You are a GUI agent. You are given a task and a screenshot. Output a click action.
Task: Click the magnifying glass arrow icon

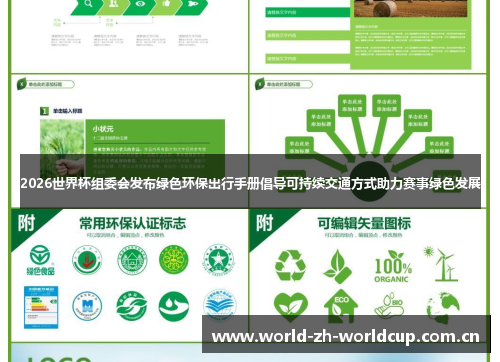click(x=88, y=5)
